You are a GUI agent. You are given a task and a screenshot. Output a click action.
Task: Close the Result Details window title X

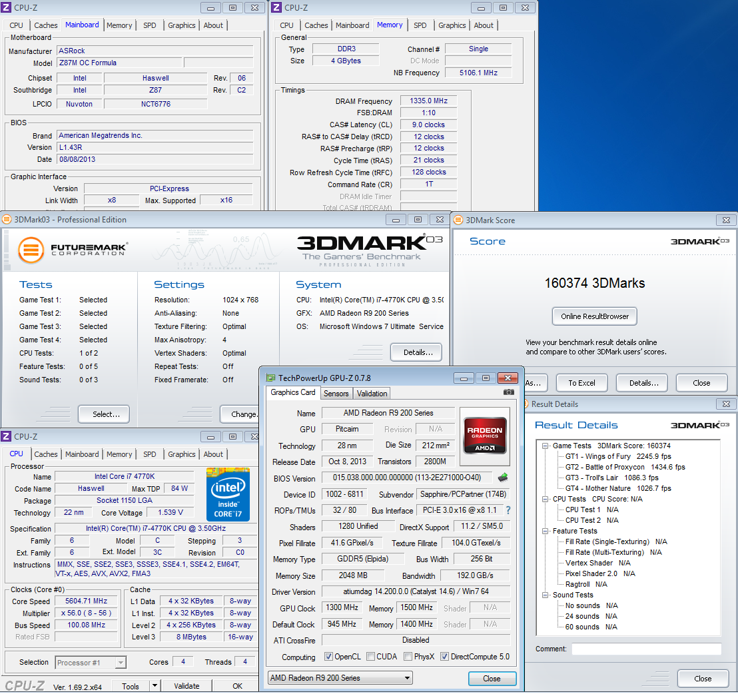point(726,404)
